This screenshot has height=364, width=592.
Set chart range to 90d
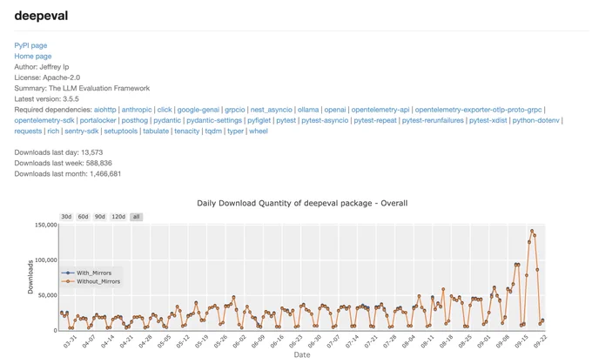(x=99, y=217)
